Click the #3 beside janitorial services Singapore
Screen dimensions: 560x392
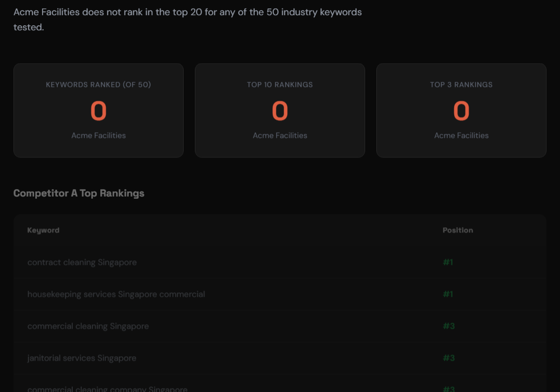point(449,358)
